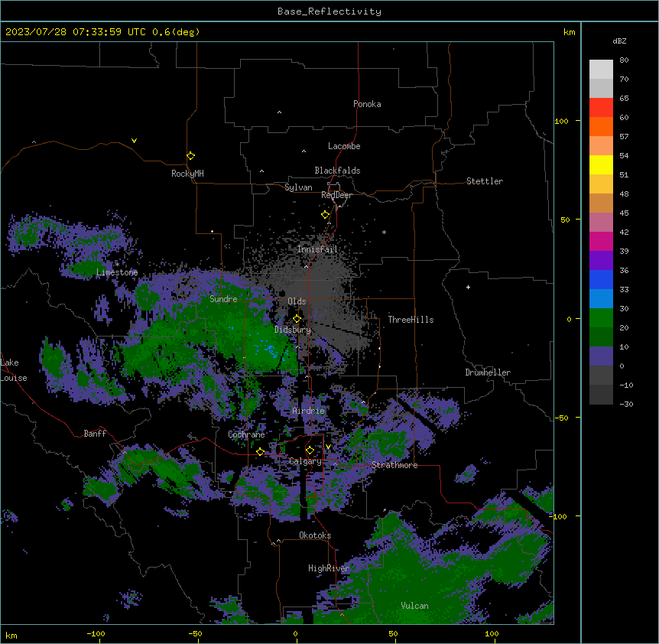The width and height of the screenshot is (659, 644).
Task: Click the Ponoka city label
Action: click(367, 104)
